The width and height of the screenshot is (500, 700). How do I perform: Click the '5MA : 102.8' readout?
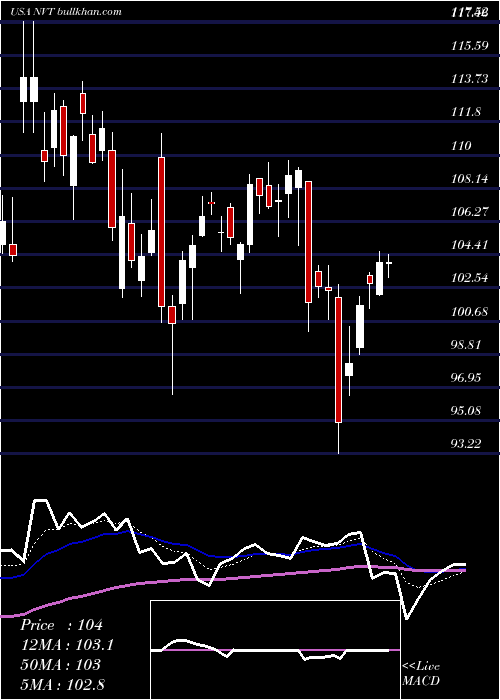point(62,684)
